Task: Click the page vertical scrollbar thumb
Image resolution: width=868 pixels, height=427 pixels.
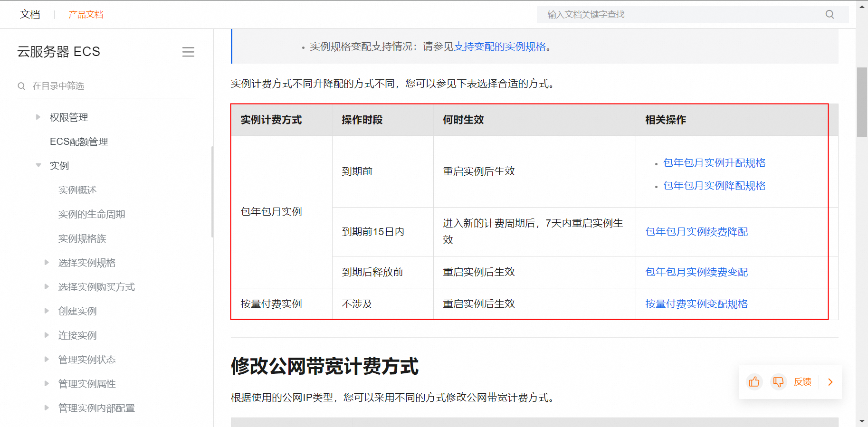Action: 862,102
